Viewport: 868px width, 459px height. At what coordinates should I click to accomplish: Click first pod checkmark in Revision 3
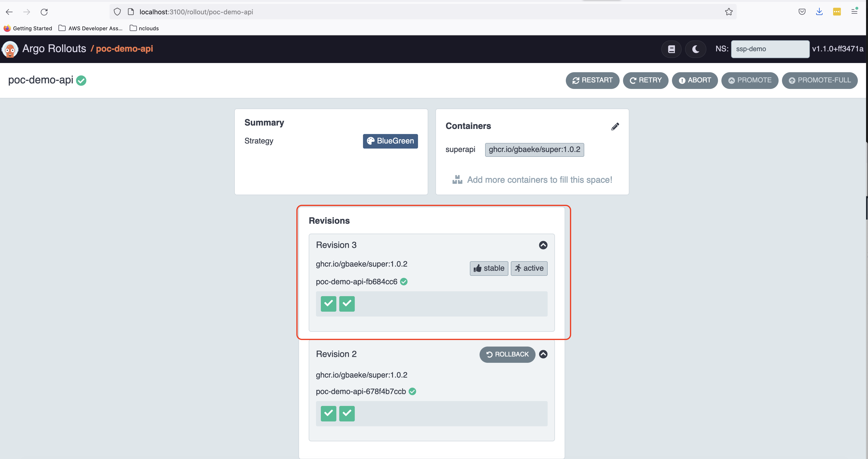click(328, 304)
